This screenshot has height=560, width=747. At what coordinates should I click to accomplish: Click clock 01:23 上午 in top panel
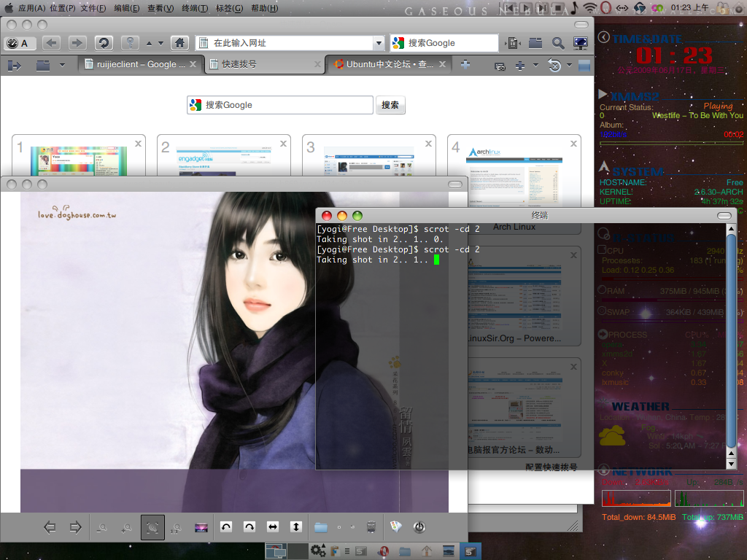(x=689, y=7)
